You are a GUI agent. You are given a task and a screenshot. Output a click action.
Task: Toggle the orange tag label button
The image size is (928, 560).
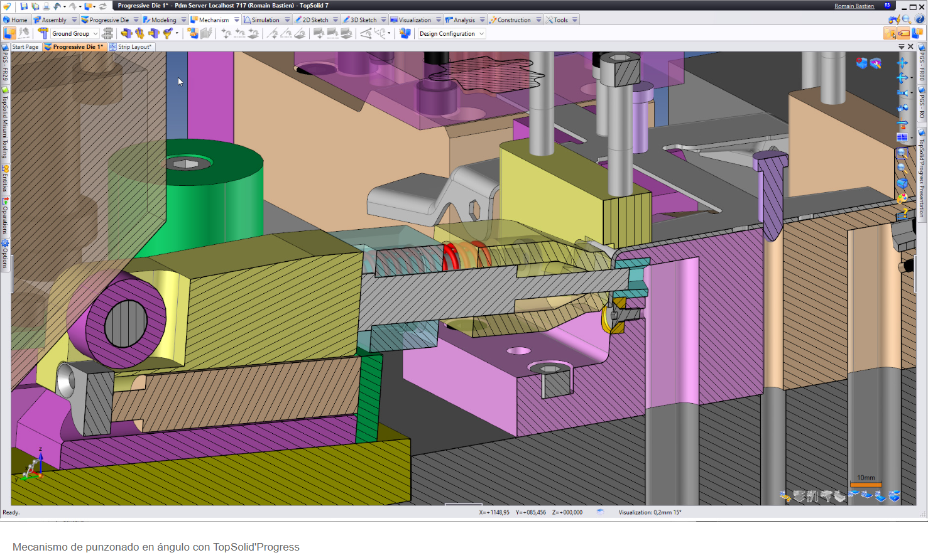pos(903,33)
